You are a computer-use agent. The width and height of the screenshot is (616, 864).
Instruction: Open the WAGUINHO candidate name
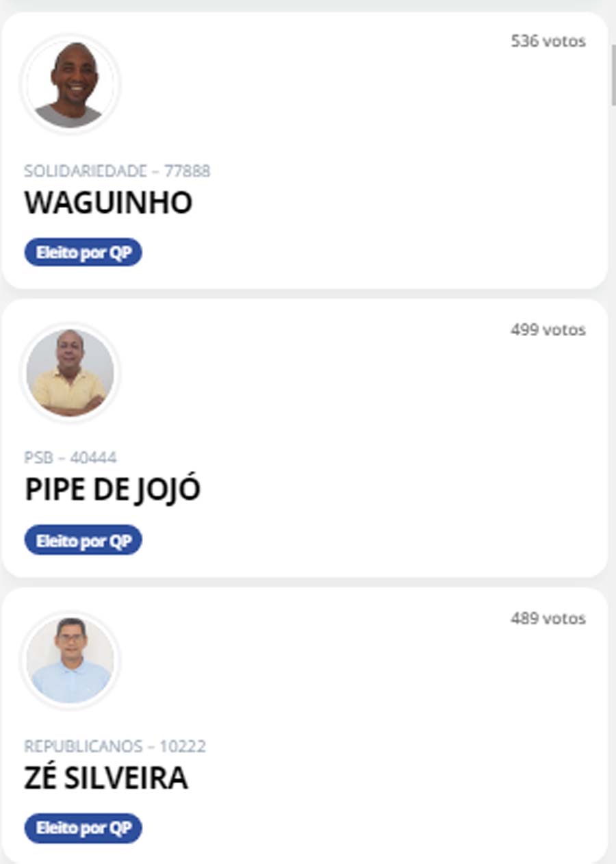click(108, 203)
